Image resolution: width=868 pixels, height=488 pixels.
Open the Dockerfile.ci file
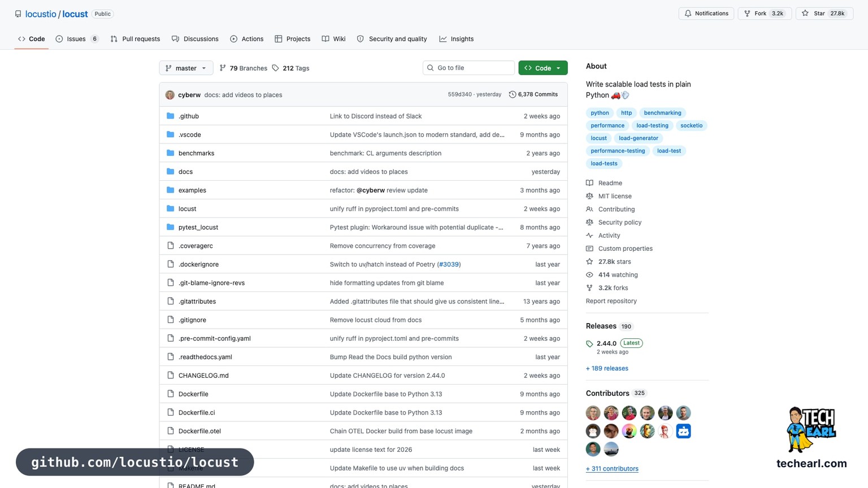click(197, 413)
